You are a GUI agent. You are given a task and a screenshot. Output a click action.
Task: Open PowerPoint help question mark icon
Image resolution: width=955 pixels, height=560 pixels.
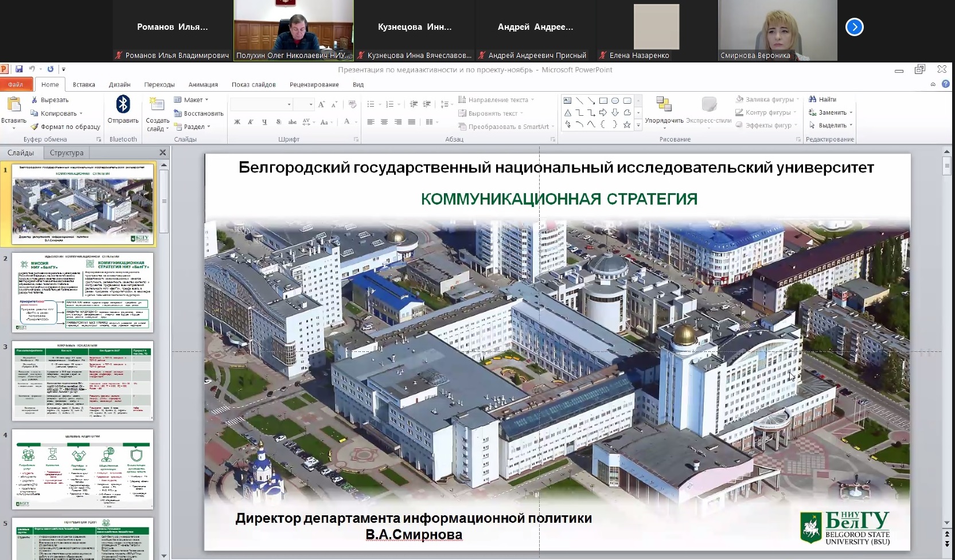[946, 84]
